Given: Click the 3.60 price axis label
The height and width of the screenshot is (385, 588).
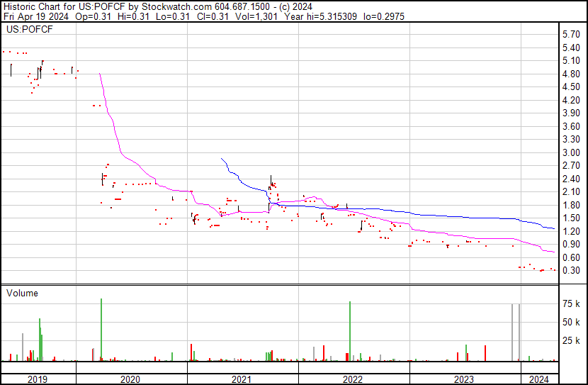Looking at the screenshot, I should coord(572,126).
